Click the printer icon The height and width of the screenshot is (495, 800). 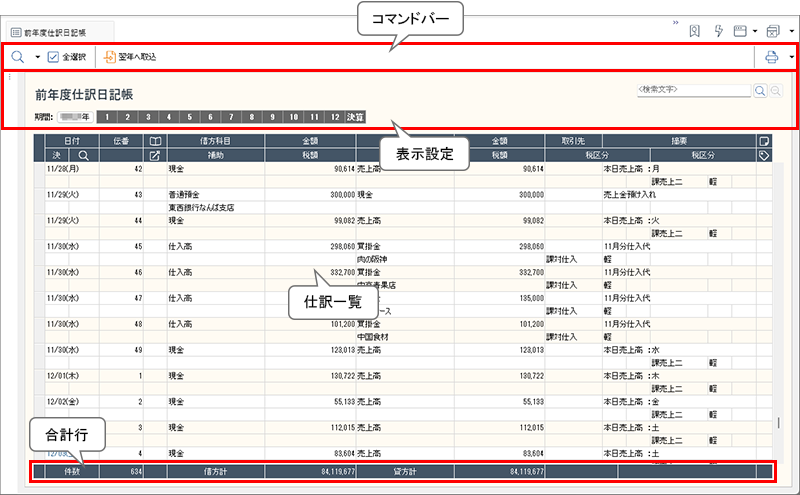772,57
